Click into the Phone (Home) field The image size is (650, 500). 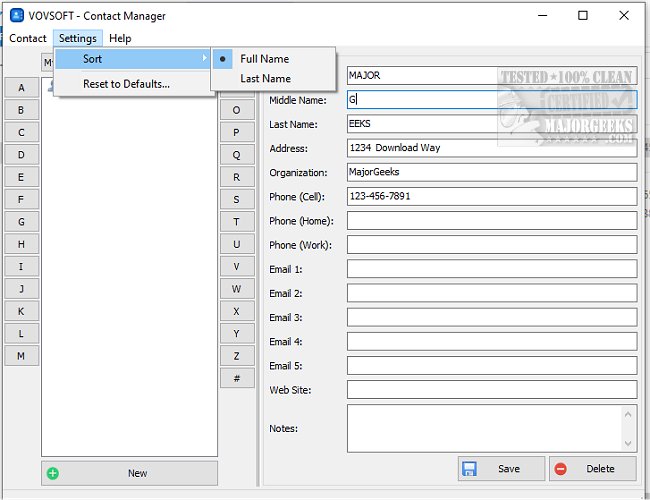point(491,220)
